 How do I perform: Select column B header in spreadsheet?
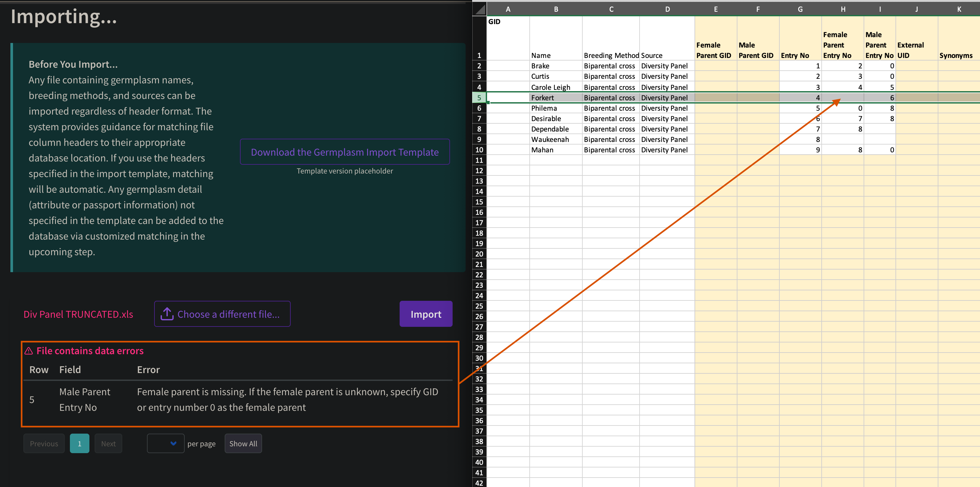[556, 9]
